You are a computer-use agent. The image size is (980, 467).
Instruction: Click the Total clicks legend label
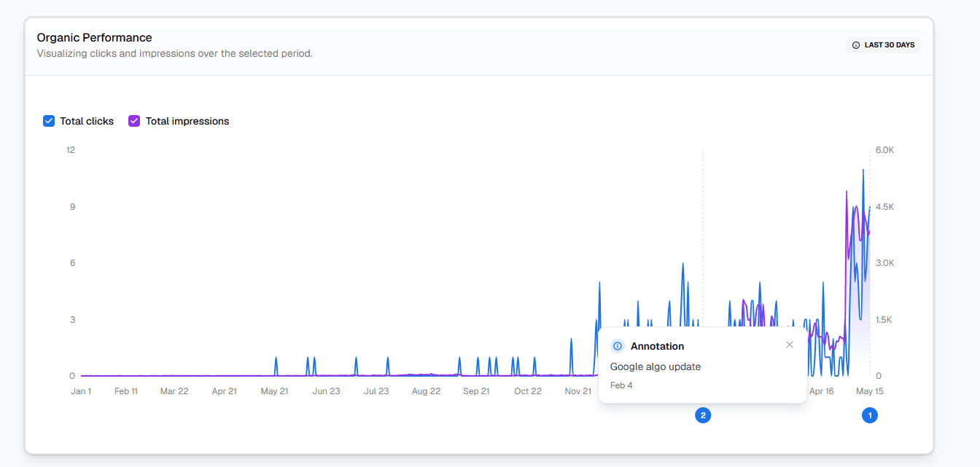tap(87, 121)
